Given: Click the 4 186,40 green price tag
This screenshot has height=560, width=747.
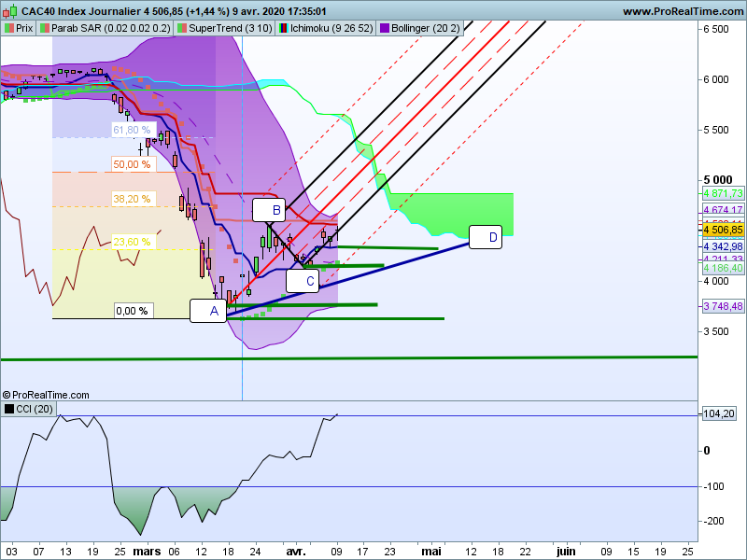Looking at the screenshot, I should point(723,268).
